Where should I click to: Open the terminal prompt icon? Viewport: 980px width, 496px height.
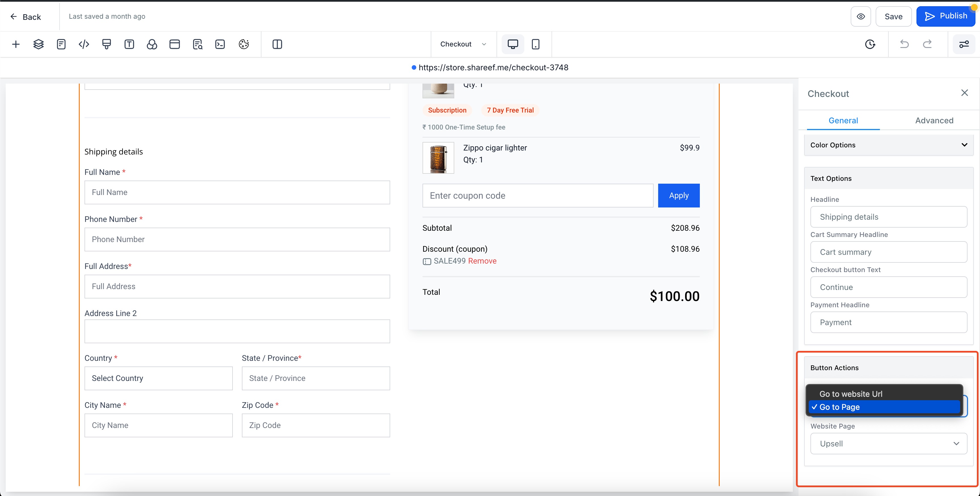220,44
